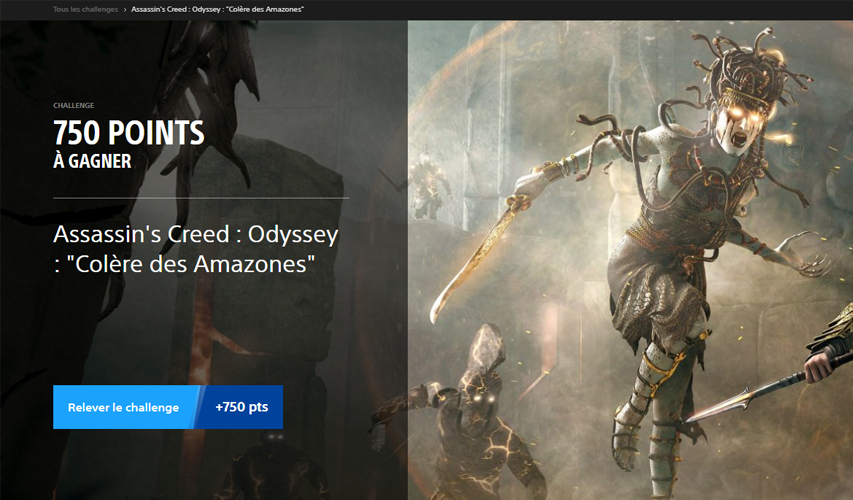Click the "À GAGNER" subheading
The width and height of the screenshot is (853, 500).
[x=92, y=161]
